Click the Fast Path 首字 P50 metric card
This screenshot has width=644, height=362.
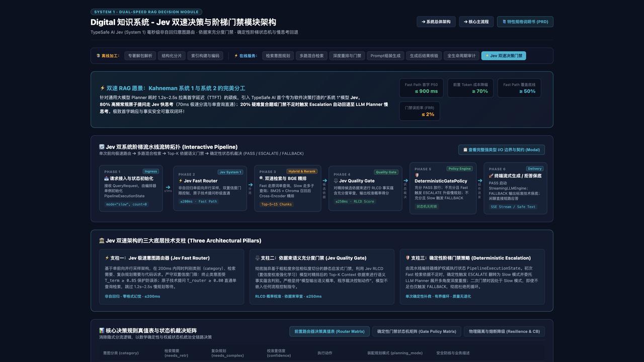[x=422, y=88]
